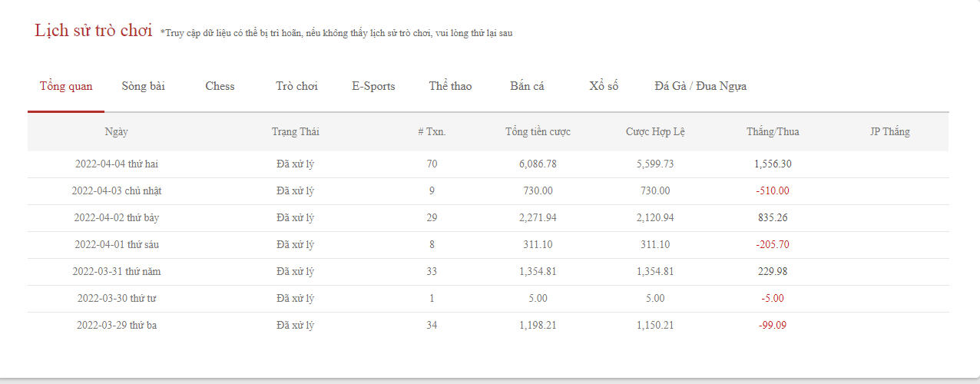Open the E-Sports tab
Image resolution: width=980 pixels, height=384 pixels.
pos(373,86)
